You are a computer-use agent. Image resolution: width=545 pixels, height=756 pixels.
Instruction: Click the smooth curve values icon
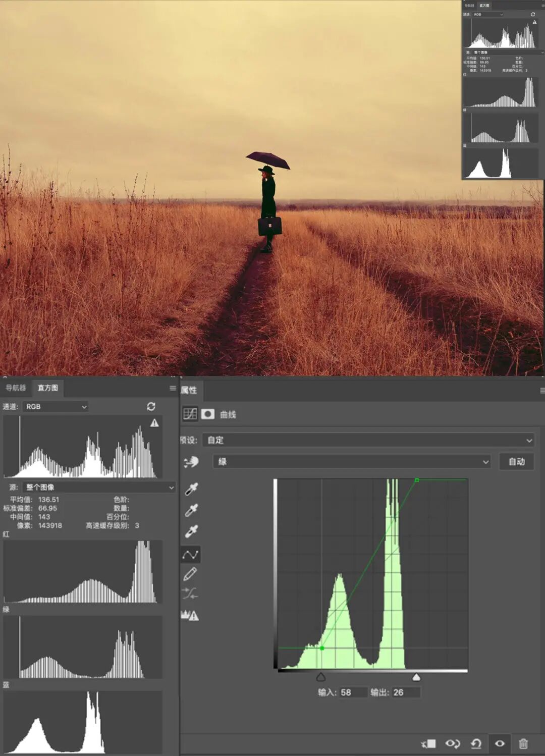coord(190,593)
